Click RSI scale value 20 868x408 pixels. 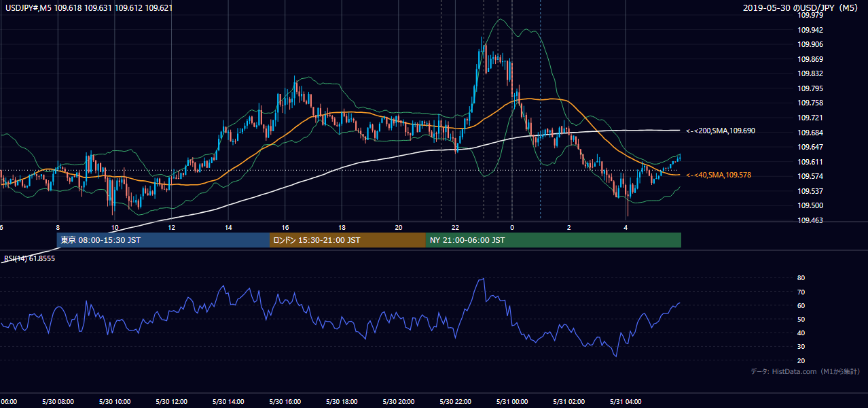click(x=801, y=360)
